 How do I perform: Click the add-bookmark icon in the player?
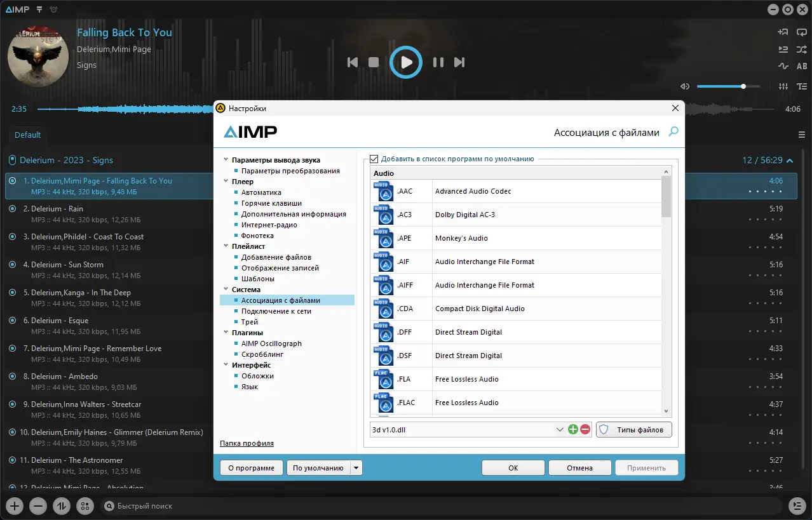783,32
